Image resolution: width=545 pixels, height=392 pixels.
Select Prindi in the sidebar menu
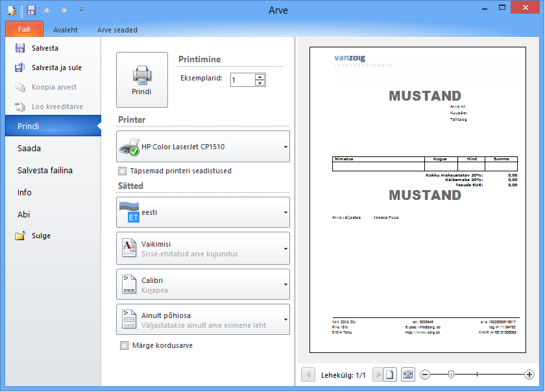click(x=53, y=126)
